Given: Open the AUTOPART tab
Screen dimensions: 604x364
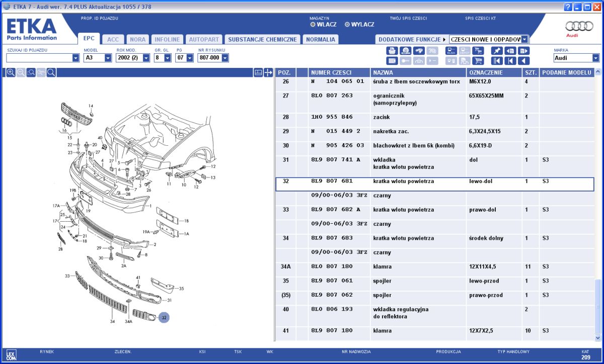Looking at the screenshot, I should click(x=204, y=39).
